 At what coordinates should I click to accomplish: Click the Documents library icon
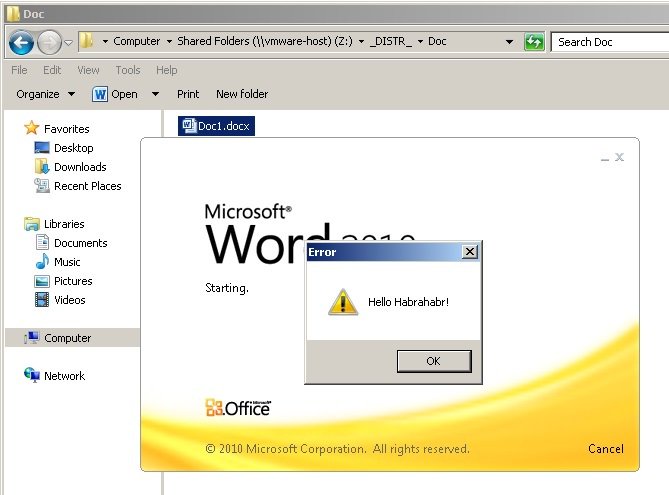pos(42,242)
